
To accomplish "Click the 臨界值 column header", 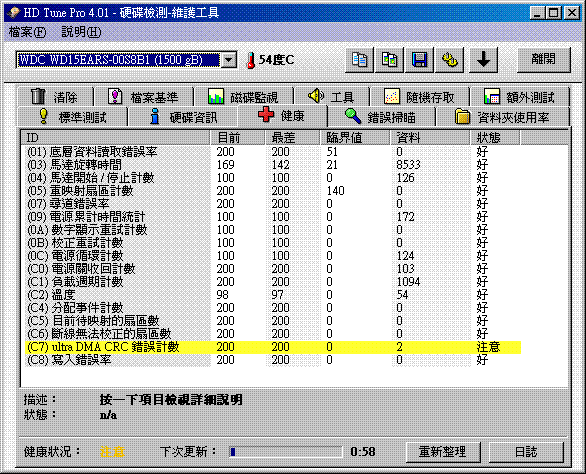I will point(355,138).
